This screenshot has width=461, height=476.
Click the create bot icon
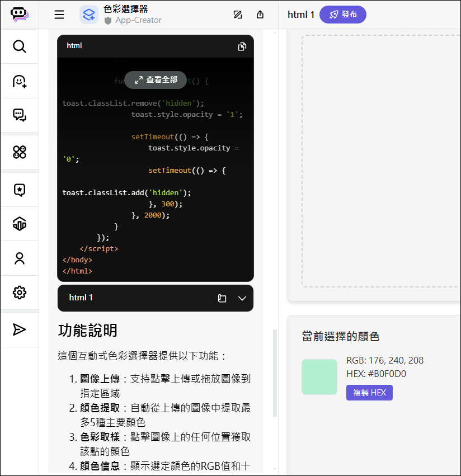click(20, 81)
